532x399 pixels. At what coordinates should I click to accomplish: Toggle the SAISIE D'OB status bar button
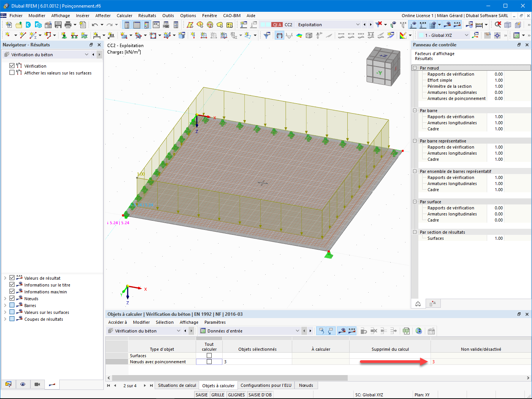click(260, 395)
